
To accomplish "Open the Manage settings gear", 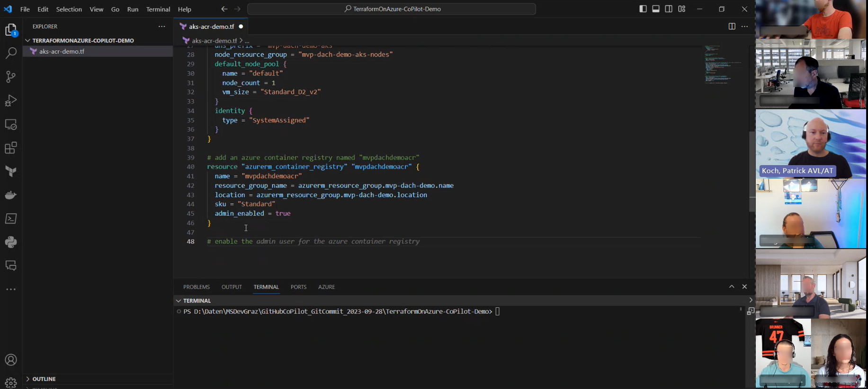I will click(11, 382).
